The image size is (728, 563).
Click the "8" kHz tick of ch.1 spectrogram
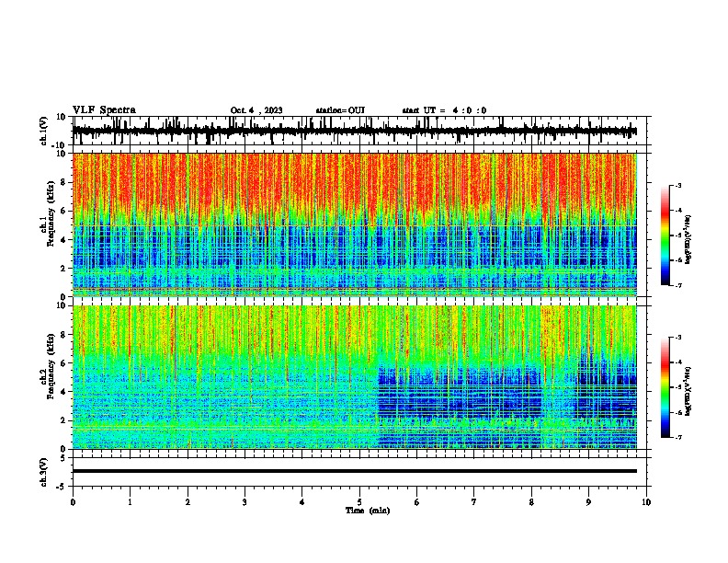64,182
